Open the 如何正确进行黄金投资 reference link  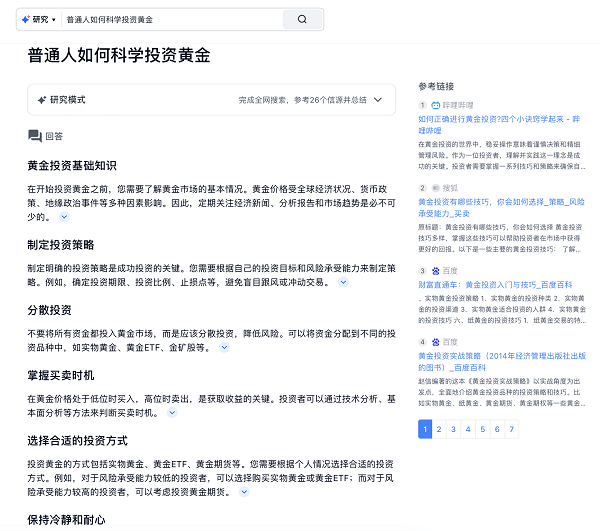(500, 124)
